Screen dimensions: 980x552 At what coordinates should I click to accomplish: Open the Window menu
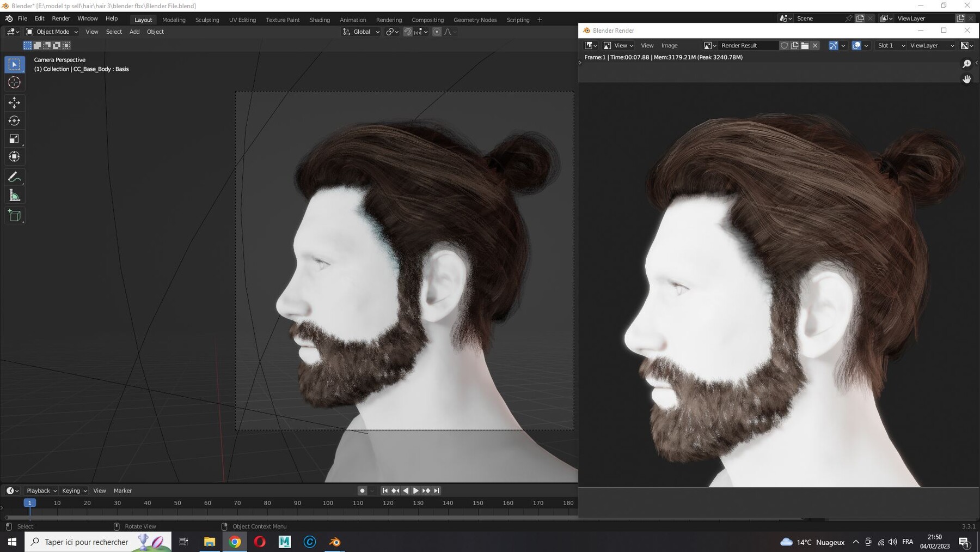[x=88, y=19]
